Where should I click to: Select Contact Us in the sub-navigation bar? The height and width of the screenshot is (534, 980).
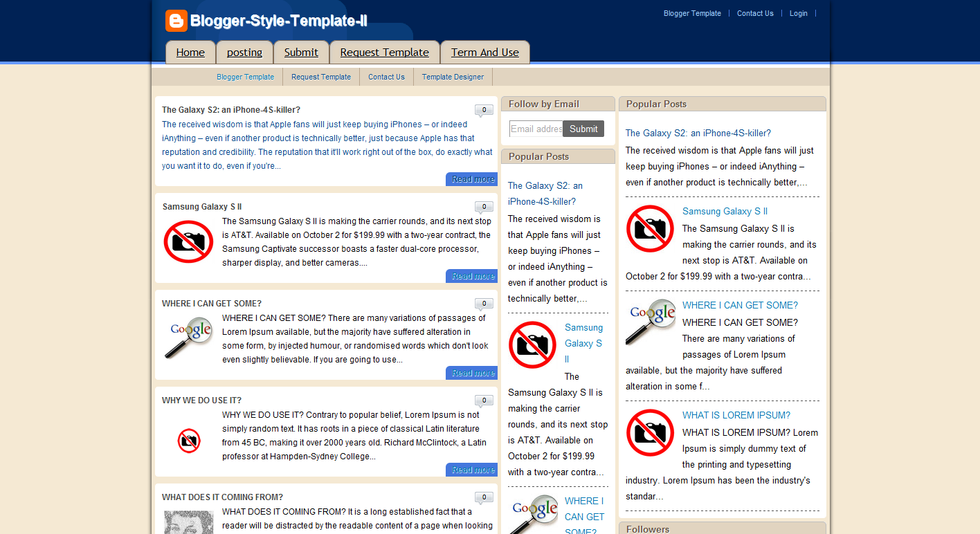tap(386, 77)
